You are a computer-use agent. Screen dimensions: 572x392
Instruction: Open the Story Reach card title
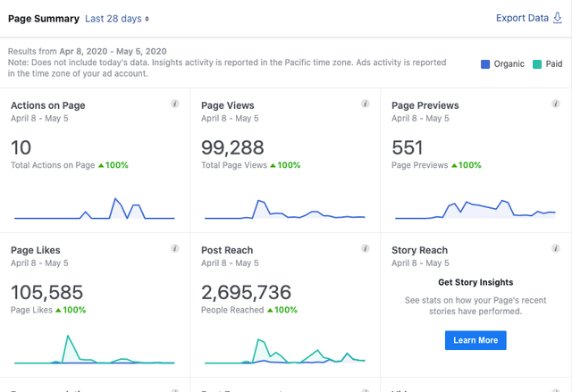coord(419,250)
